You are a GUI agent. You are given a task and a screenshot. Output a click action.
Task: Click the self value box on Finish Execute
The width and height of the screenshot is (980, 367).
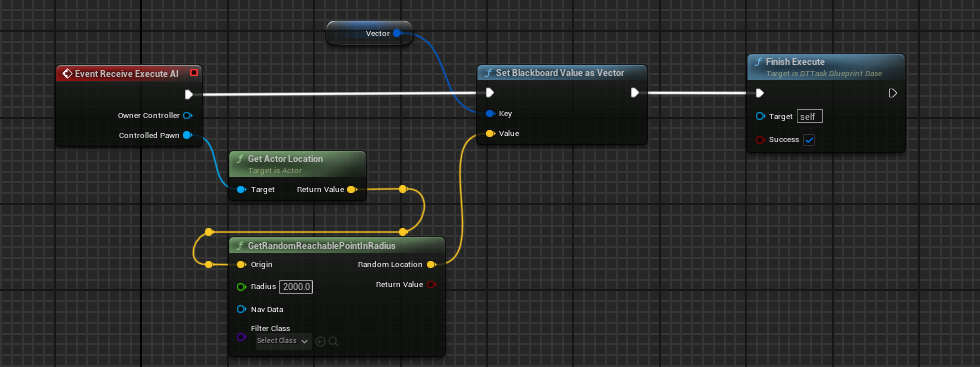tap(810, 116)
